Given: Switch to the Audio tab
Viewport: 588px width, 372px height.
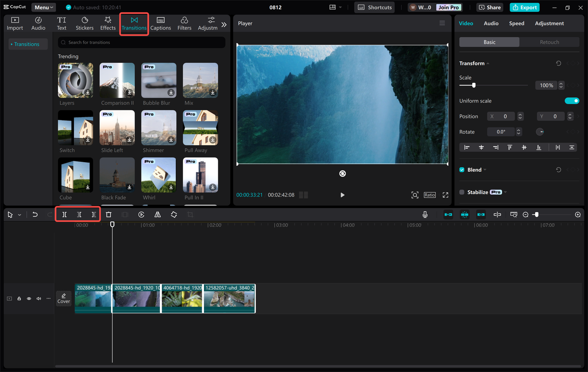Looking at the screenshot, I should tap(491, 23).
